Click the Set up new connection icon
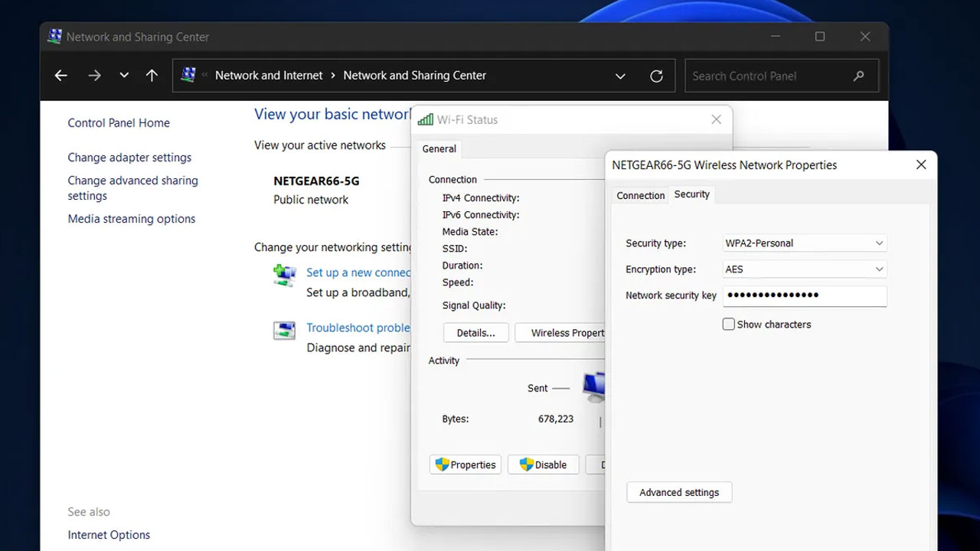 click(x=285, y=275)
